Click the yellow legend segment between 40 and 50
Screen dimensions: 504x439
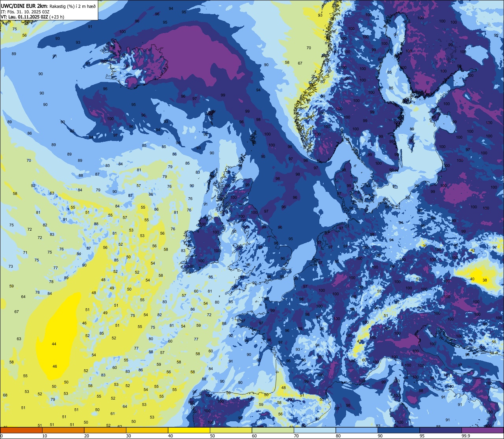click(x=189, y=430)
